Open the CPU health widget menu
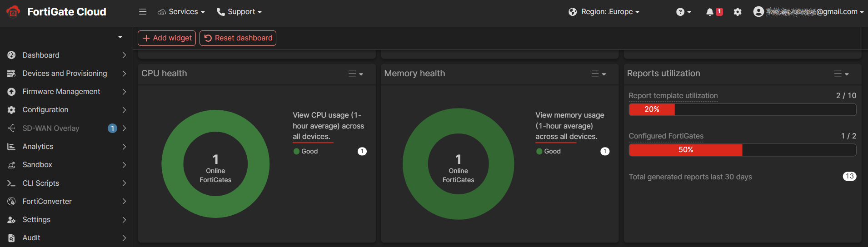868x247 pixels. [x=355, y=74]
